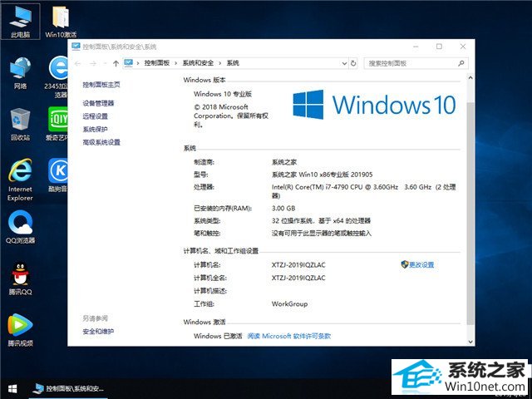The image size is (532, 399).
Task: Click 更改设置 link with shield
Action: point(417,264)
